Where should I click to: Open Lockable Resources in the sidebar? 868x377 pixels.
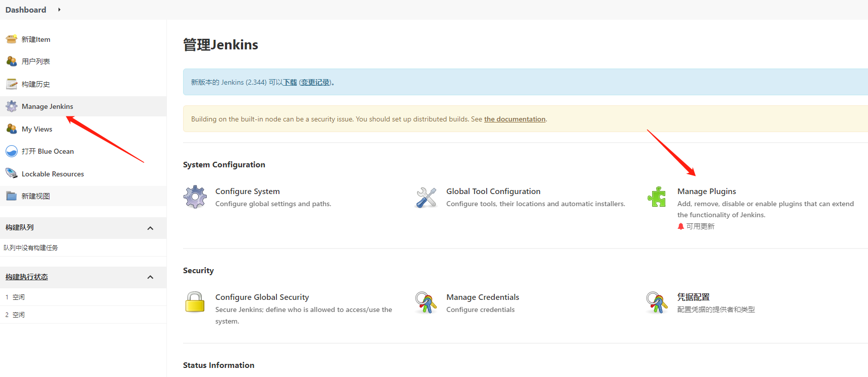[x=53, y=174]
